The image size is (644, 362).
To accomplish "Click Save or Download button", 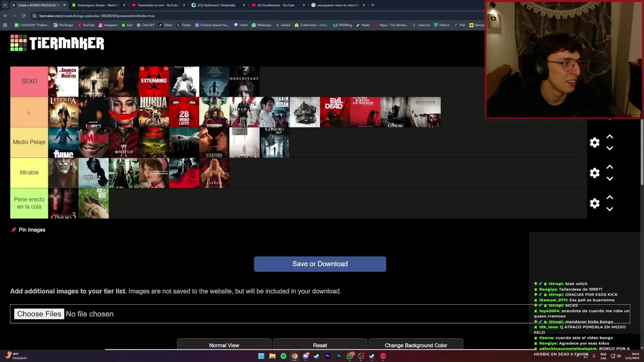I will tap(320, 264).
